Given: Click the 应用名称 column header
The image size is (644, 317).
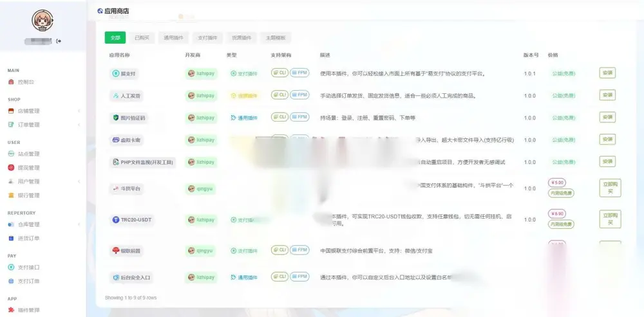Looking at the screenshot, I should [120, 55].
